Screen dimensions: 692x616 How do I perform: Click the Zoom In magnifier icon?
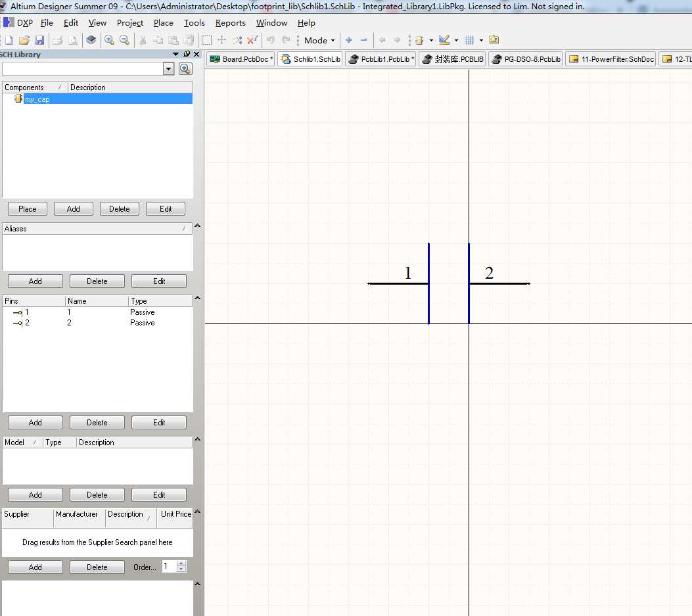[x=109, y=40]
